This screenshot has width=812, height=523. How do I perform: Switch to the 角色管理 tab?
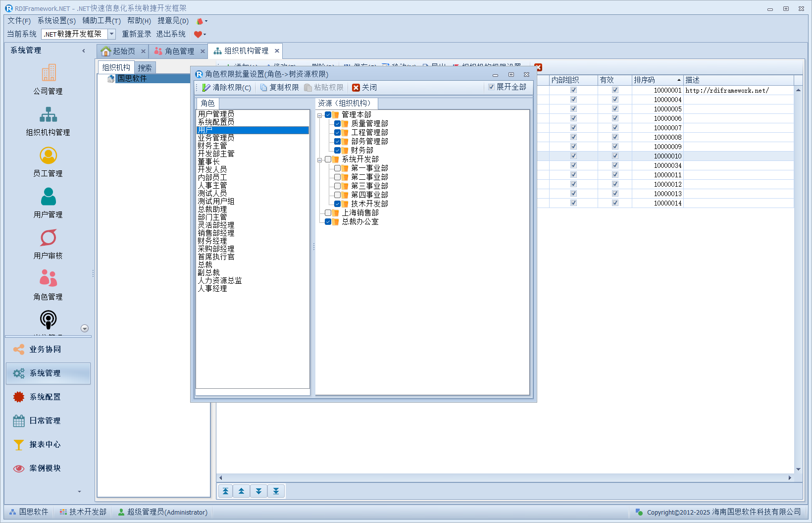tap(179, 51)
